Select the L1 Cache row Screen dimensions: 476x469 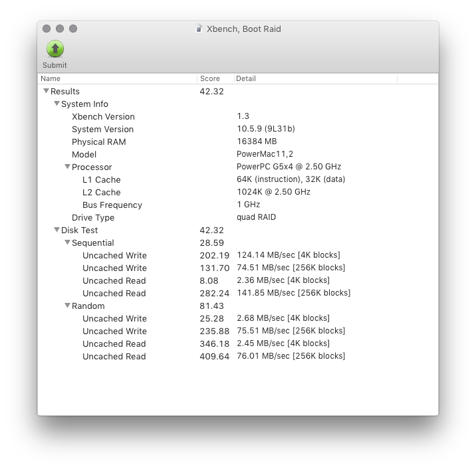(238, 179)
